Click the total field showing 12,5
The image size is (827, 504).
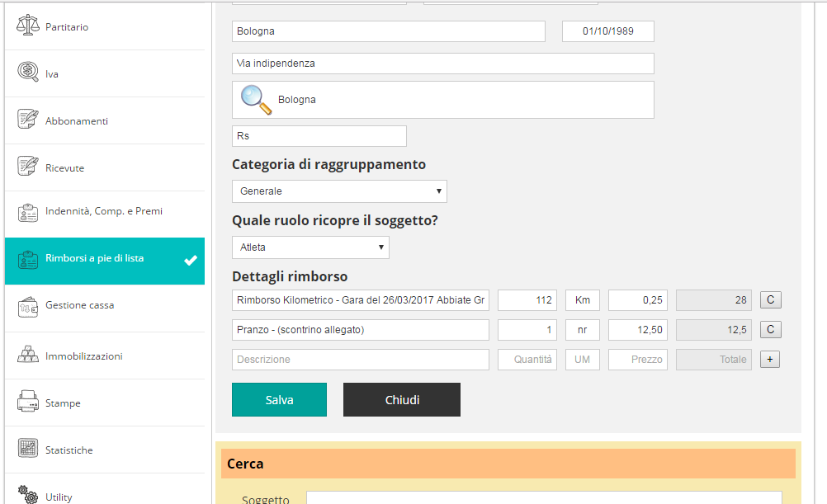[714, 329]
